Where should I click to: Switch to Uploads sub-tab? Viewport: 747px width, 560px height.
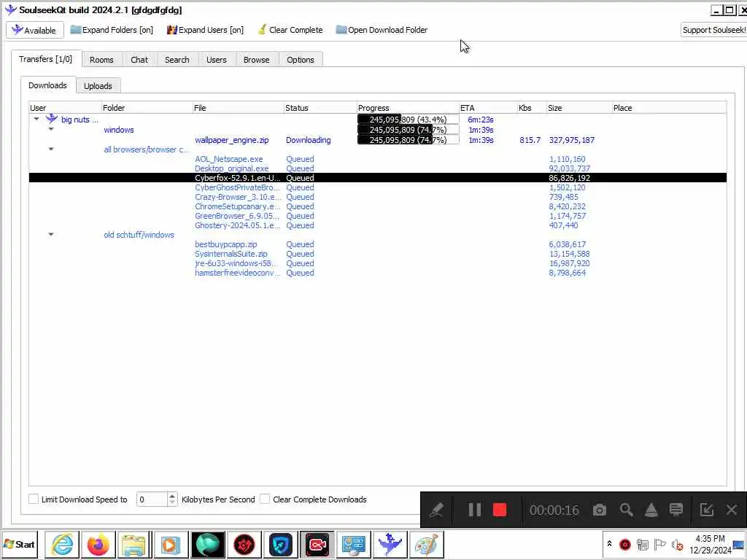click(98, 86)
